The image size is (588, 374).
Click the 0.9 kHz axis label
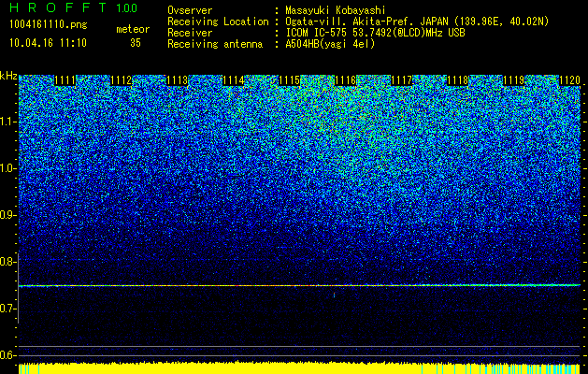point(7,215)
